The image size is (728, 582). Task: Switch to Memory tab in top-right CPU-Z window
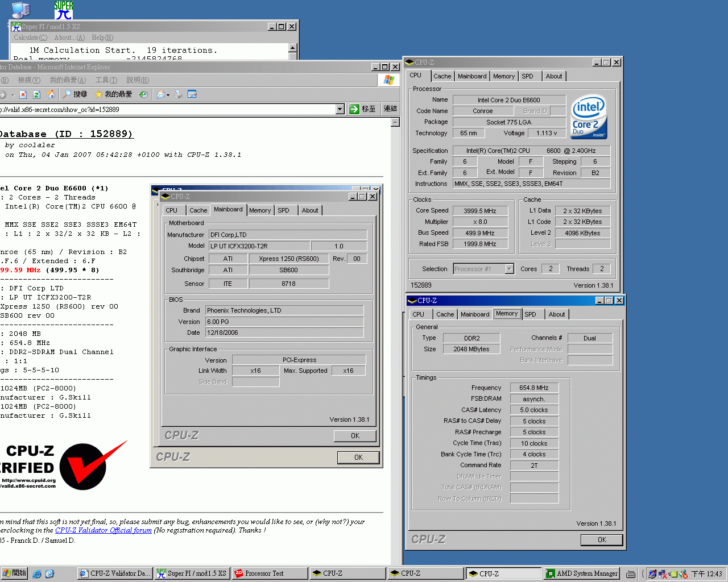(x=504, y=76)
